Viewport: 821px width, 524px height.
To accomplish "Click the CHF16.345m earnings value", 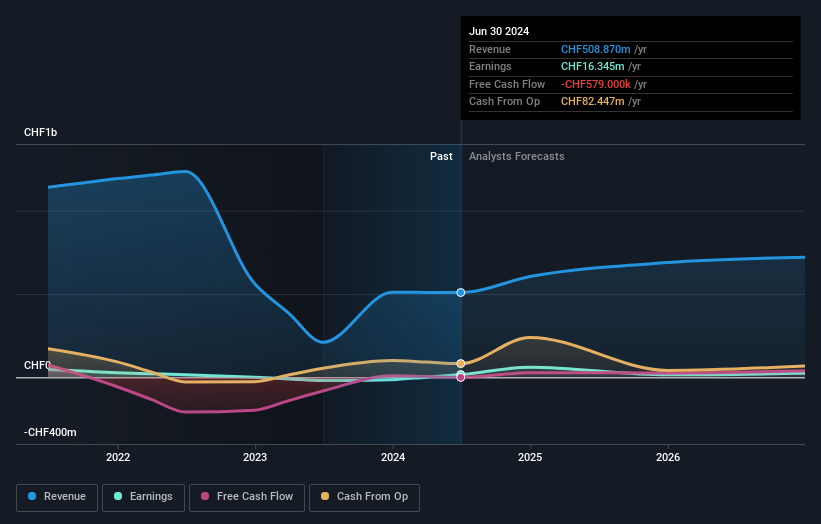I will tap(592, 66).
